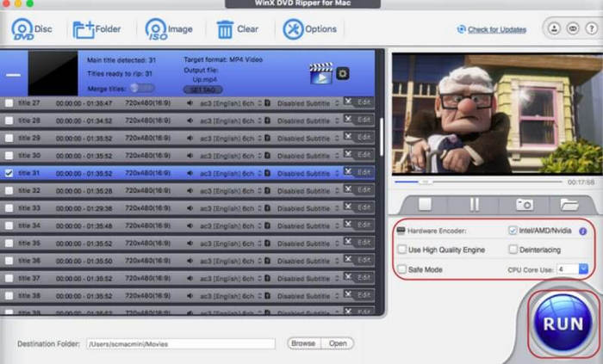Click the email envelope icon

573,28
